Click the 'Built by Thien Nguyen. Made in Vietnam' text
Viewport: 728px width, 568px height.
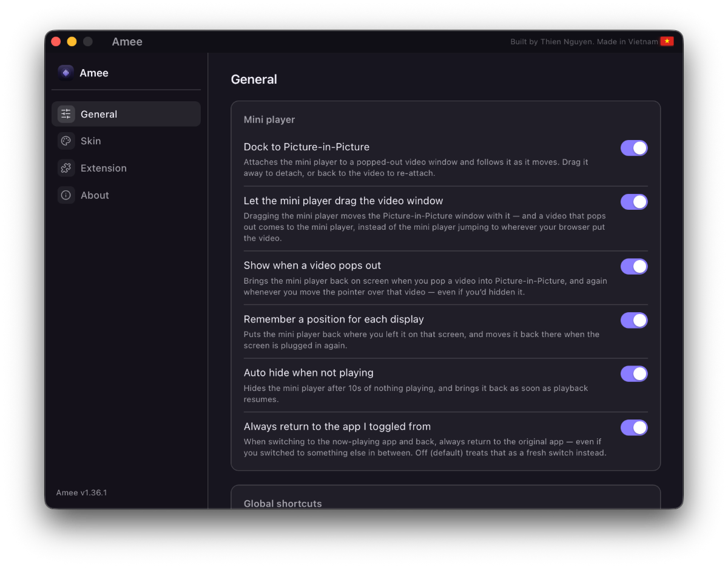click(x=584, y=42)
